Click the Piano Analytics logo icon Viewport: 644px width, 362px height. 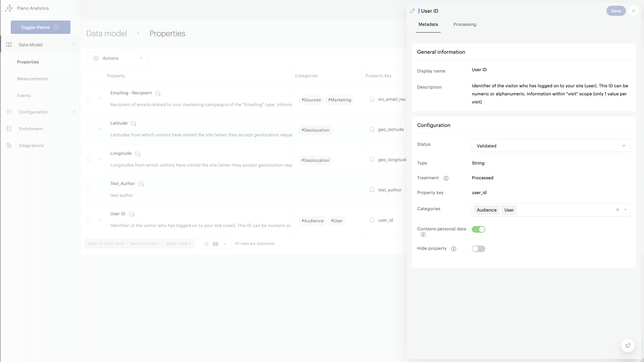[9, 8]
